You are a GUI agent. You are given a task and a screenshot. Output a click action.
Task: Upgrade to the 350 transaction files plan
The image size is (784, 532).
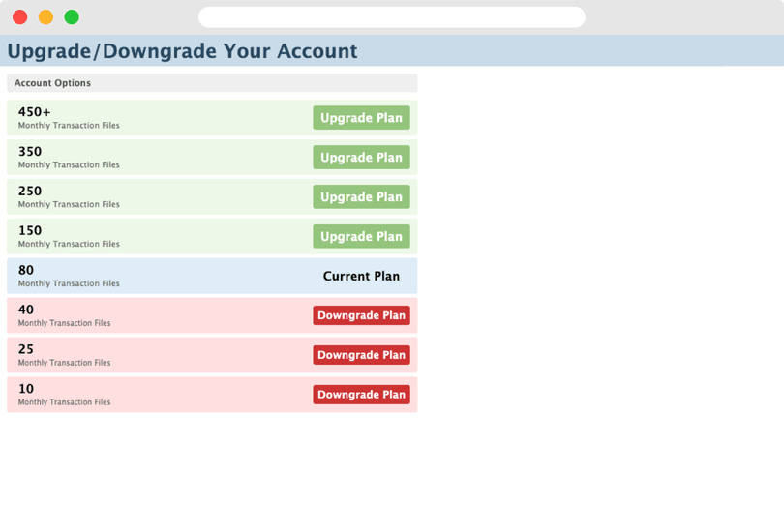coord(361,158)
